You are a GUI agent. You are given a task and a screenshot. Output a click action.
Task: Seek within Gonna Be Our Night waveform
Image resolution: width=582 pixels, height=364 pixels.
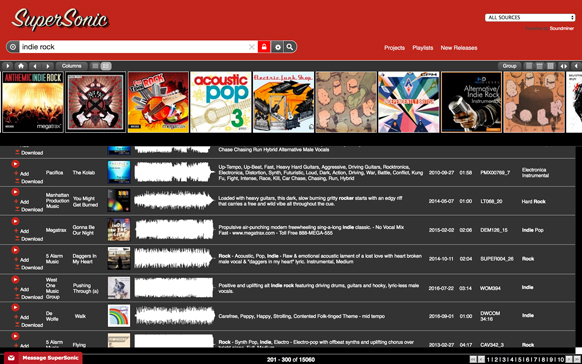(x=174, y=230)
